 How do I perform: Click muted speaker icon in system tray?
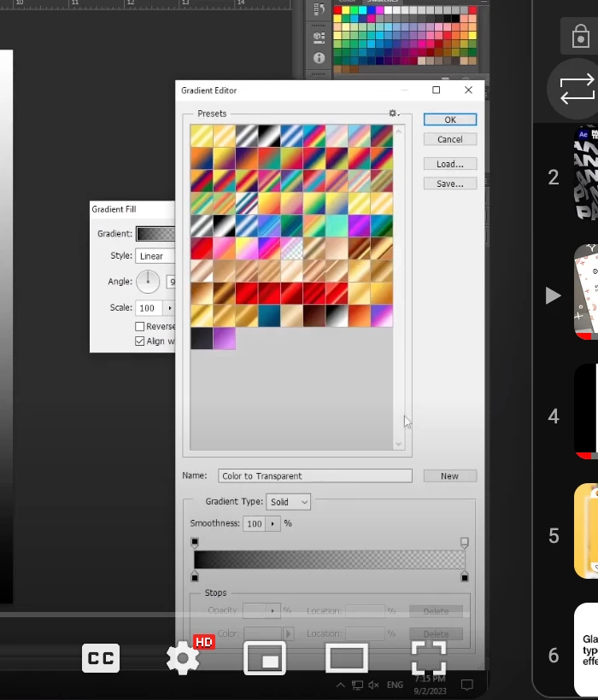click(x=373, y=685)
